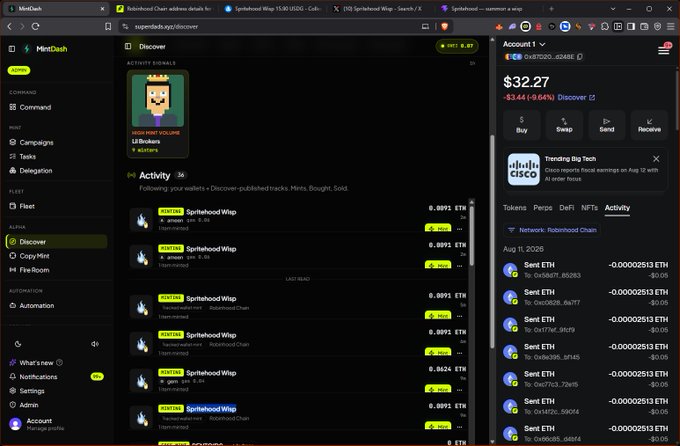Viewport: 680px width, 446px height.
Task: Dismiss the Trending Big Tech card
Action: pyautogui.click(x=656, y=159)
